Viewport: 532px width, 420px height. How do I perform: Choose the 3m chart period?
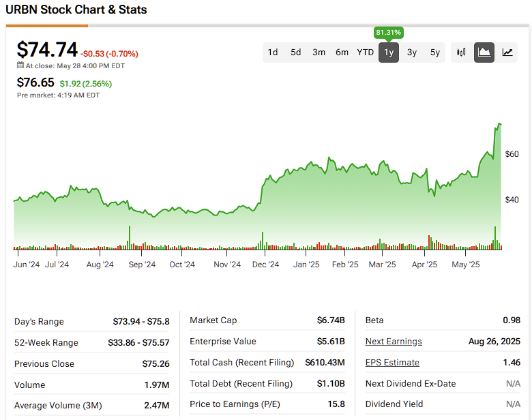tap(319, 52)
